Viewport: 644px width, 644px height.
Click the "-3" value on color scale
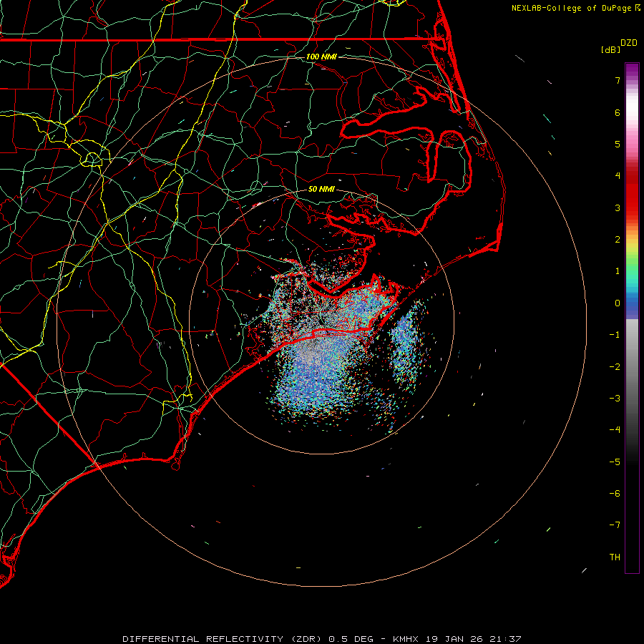pyautogui.click(x=615, y=399)
